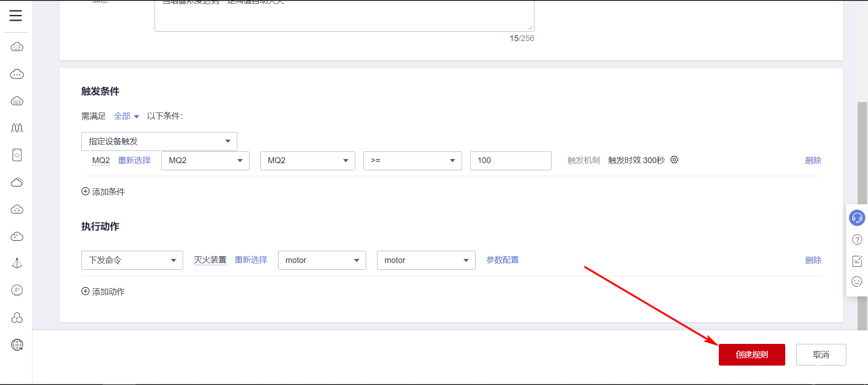Click the cloud server icon below the hamburger menu
This screenshot has width=868, height=385.
click(x=17, y=47)
